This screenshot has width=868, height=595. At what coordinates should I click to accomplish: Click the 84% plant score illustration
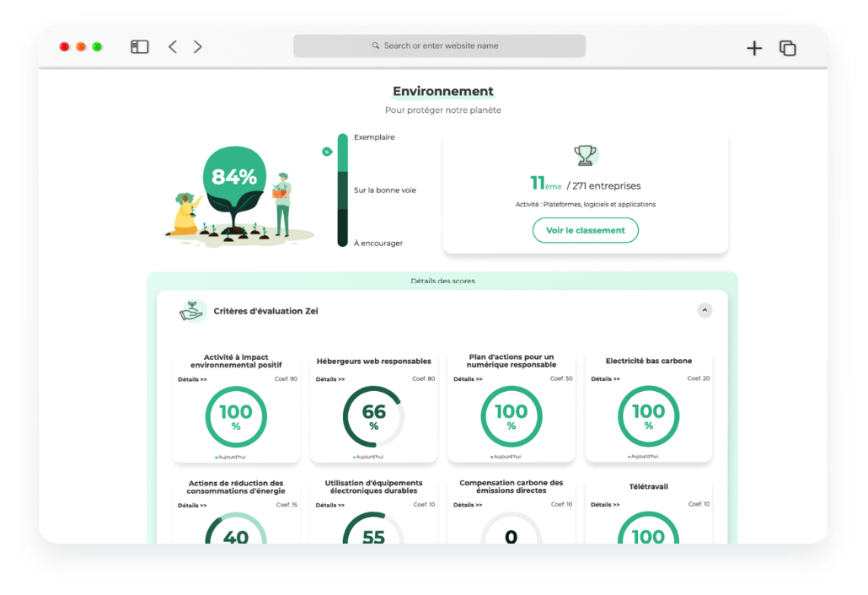pyautogui.click(x=235, y=191)
